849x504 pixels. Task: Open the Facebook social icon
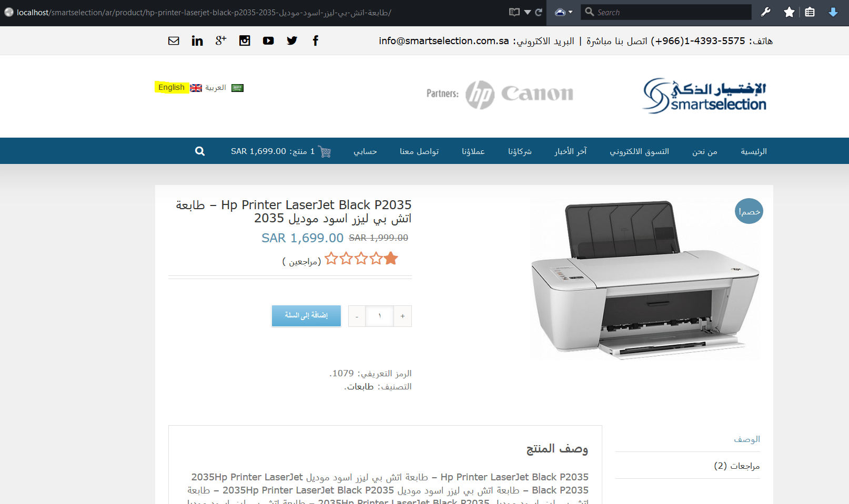click(x=316, y=40)
